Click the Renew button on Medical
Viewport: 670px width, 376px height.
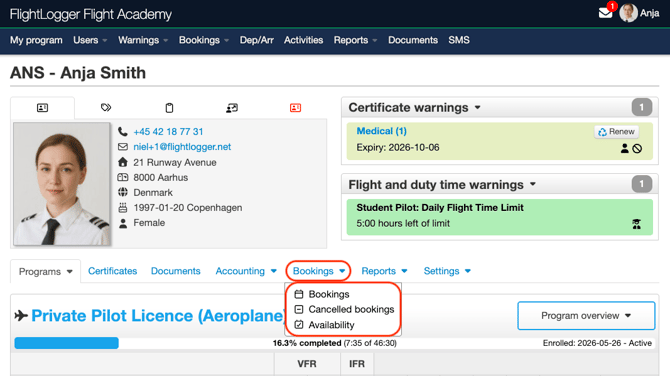coord(617,132)
